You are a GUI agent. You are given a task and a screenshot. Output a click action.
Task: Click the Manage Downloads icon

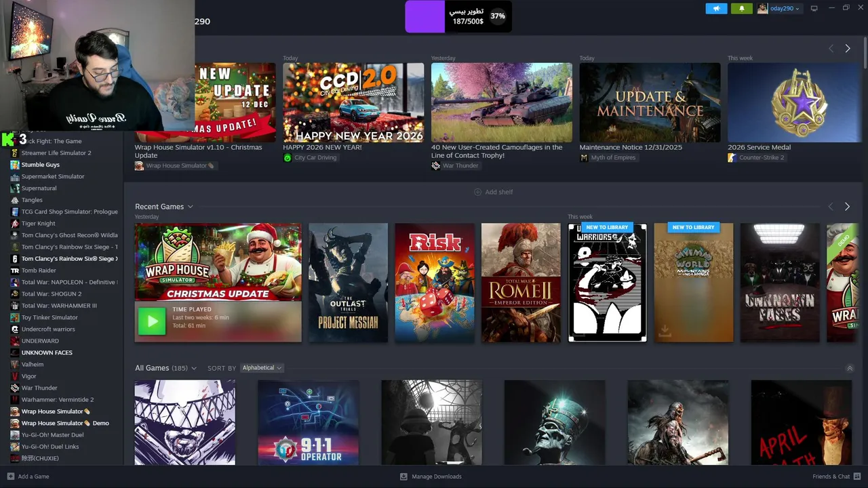click(x=403, y=476)
